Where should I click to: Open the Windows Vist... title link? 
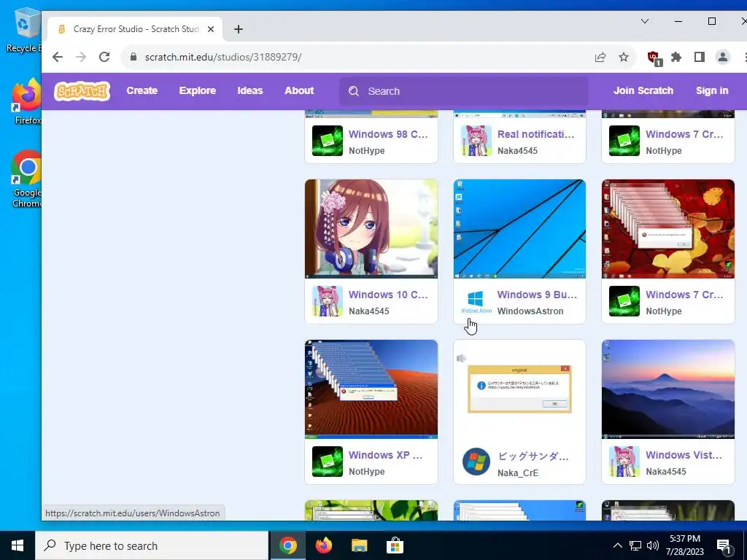(684, 455)
